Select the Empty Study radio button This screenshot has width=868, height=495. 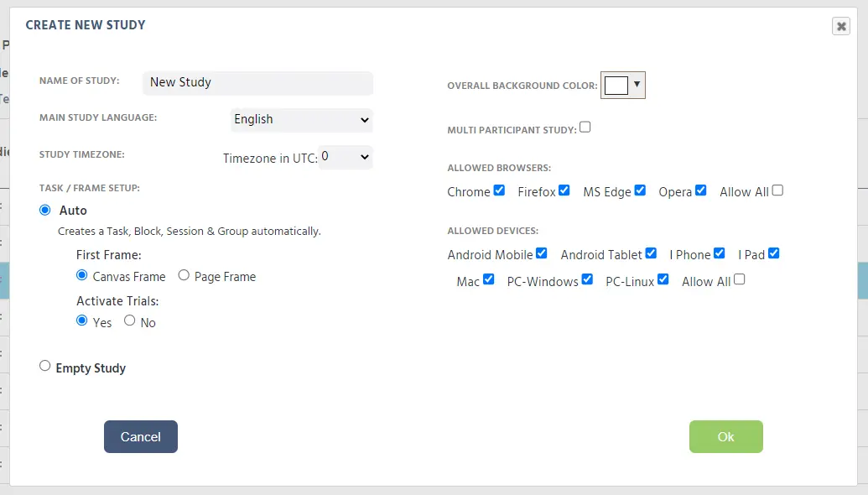click(44, 366)
